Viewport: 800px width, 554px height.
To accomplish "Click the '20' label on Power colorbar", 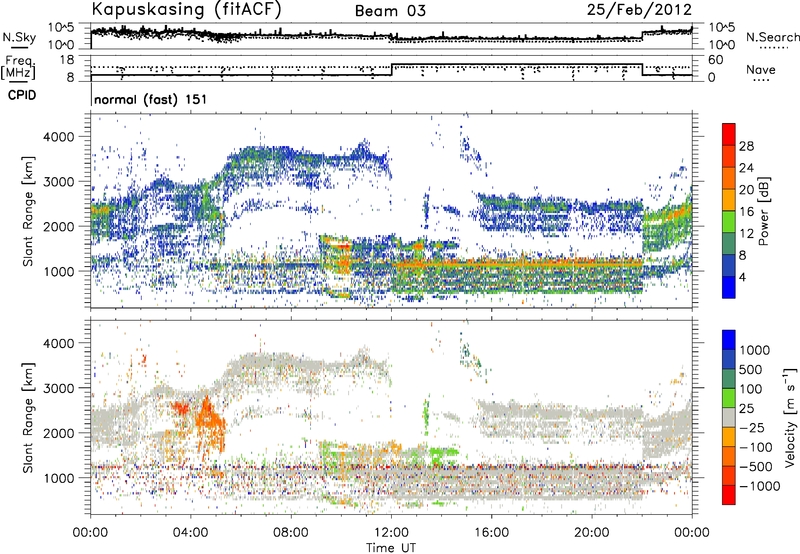I will coord(746,190).
